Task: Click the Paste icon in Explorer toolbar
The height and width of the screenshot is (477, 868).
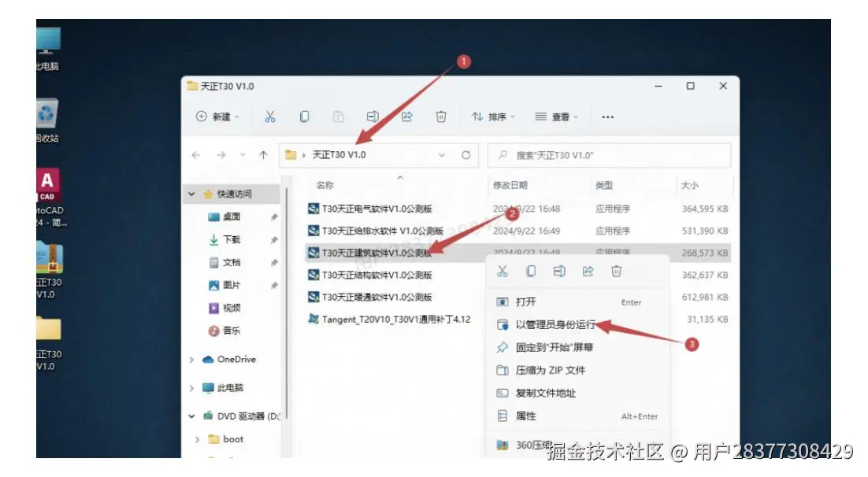Action: tap(338, 116)
